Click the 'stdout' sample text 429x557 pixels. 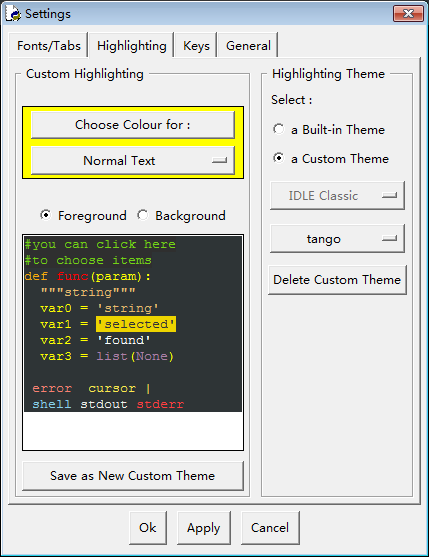(104, 404)
